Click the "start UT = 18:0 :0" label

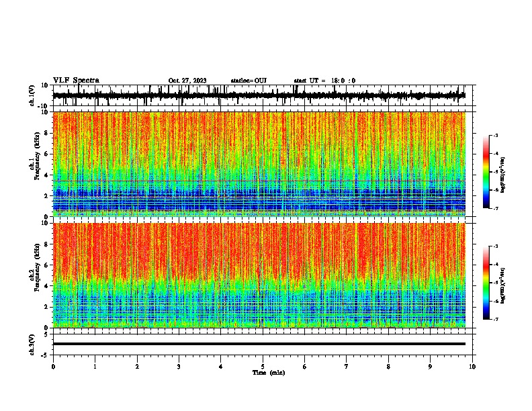point(324,81)
